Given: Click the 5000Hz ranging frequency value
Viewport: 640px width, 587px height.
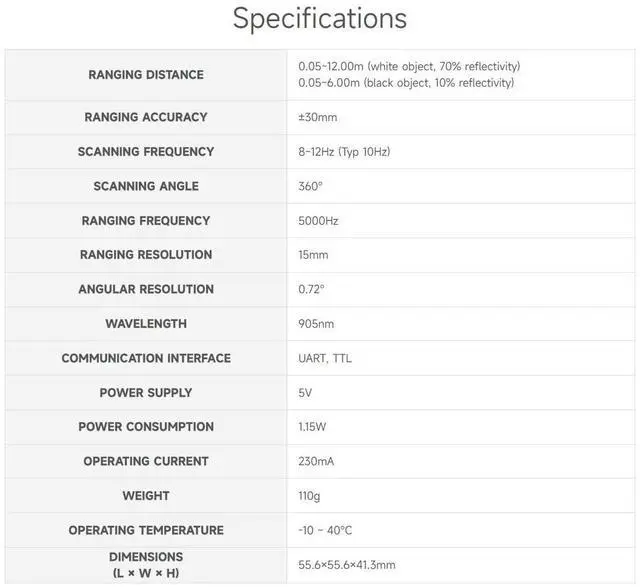Looking at the screenshot, I should tap(318, 221).
